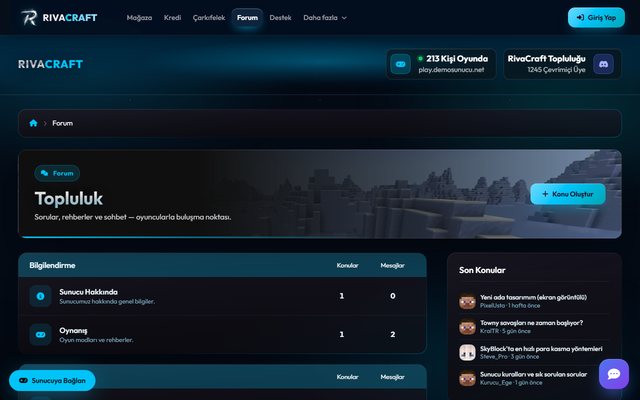
Task: Open topic Towny savaşları ne zaman başlıyor?
Action: point(531,323)
